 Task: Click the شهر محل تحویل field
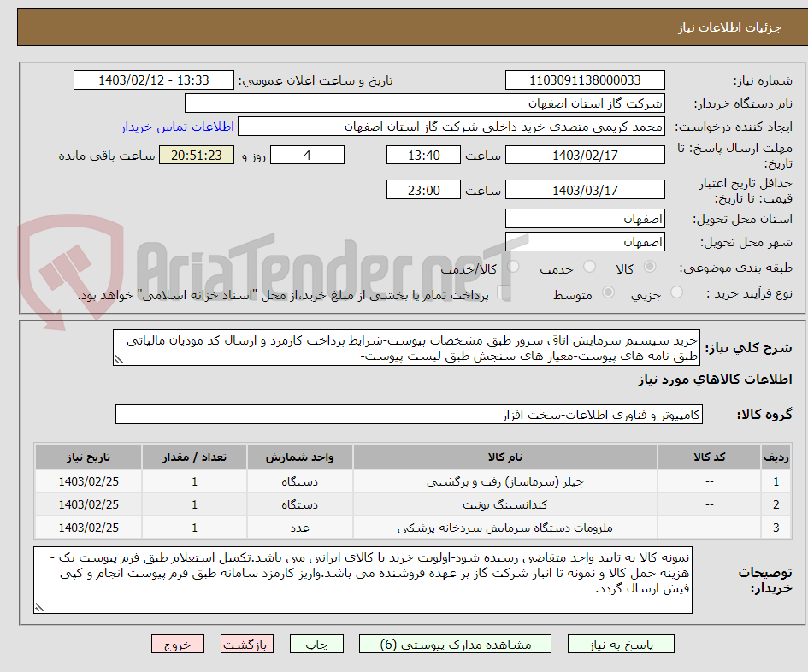tap(585, 242)
